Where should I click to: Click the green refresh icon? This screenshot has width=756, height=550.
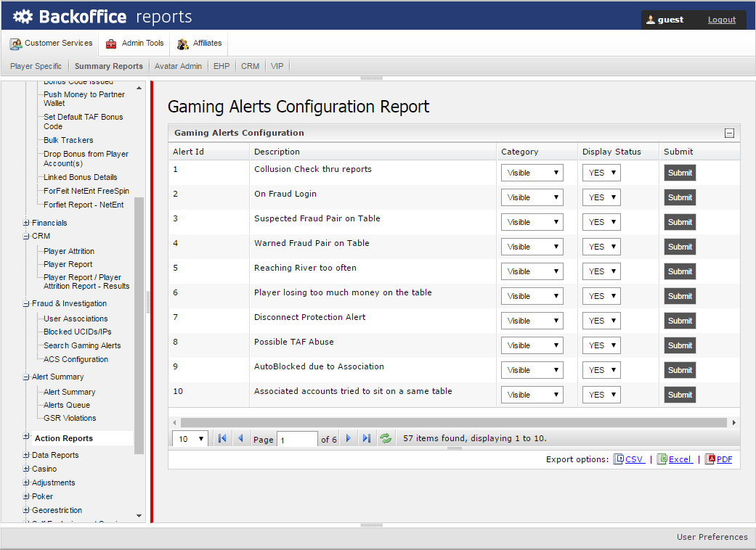386,438
